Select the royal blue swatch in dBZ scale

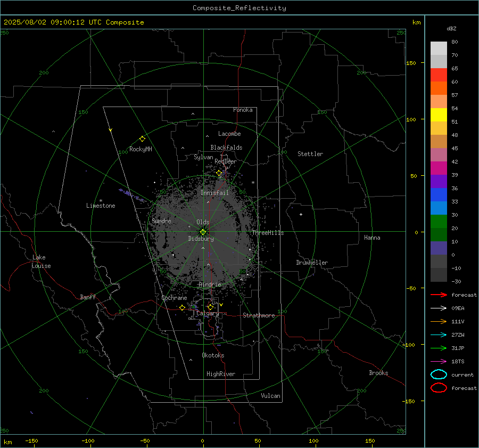439,195
